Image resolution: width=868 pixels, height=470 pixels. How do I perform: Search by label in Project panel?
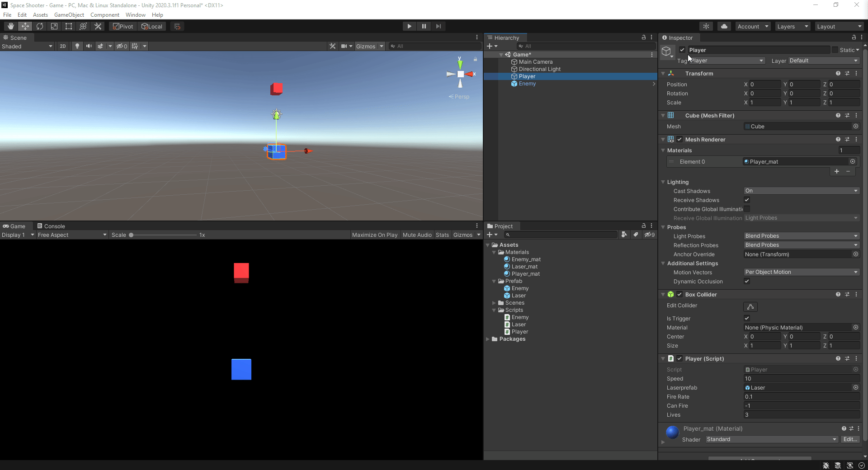[x=636, y=235]
